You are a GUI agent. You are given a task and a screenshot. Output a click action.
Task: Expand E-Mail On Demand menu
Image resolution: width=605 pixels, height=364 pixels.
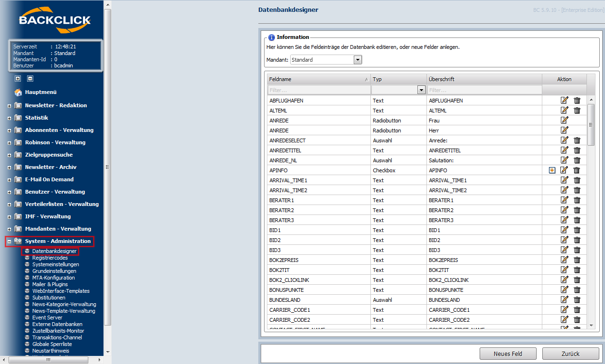coord(9,179)
